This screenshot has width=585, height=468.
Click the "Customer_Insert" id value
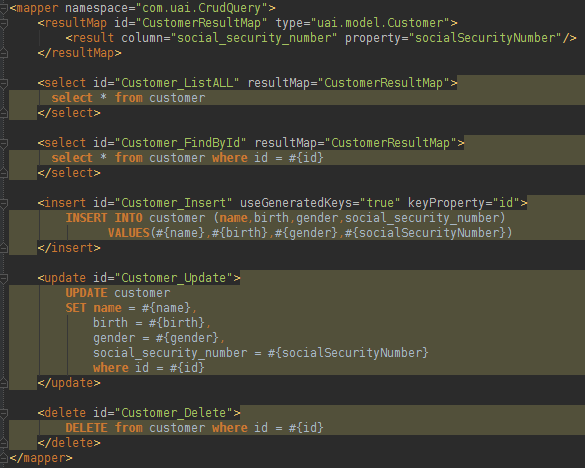[x=173, y=203]
